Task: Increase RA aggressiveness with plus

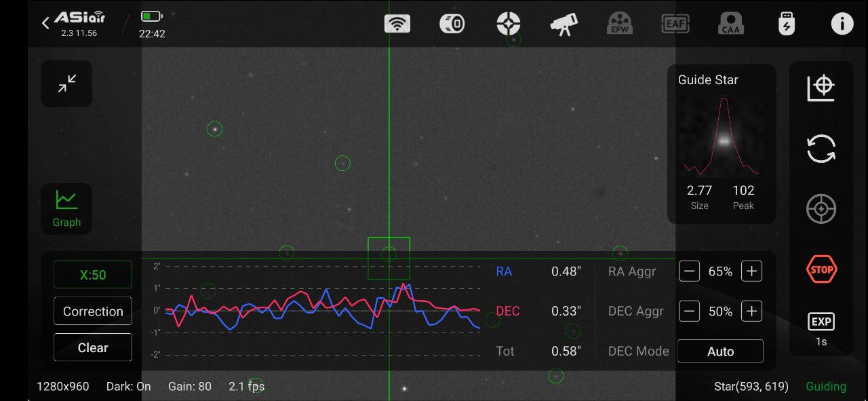Action: coord(751,271)
